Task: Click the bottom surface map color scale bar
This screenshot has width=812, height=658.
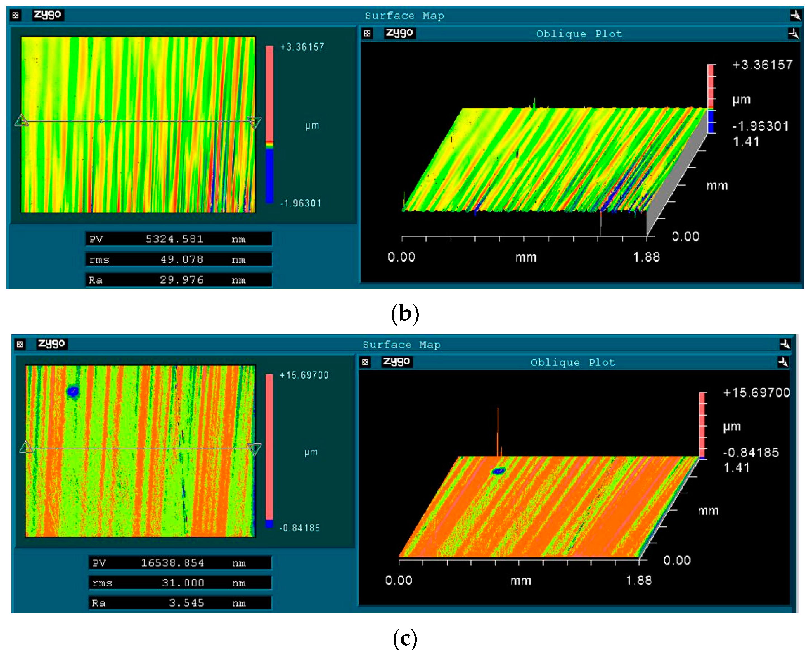Action: (x=269, y=450)
